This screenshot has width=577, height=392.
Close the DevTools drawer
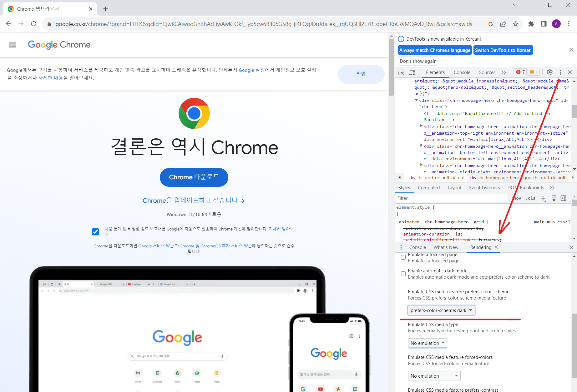[571, 247]
